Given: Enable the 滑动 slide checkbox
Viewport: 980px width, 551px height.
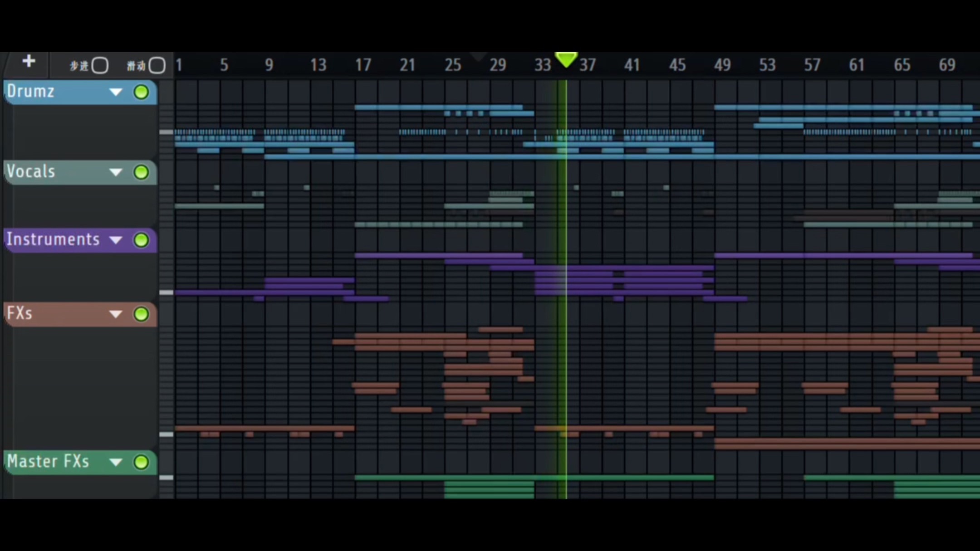Looking at the screenshot, I should click(x=157, y=65).
